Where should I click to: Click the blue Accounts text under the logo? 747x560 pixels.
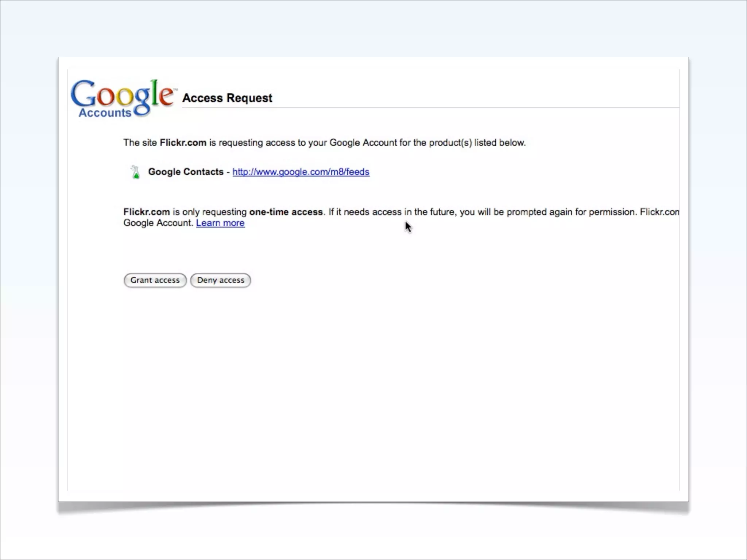[x=105, y=113]
